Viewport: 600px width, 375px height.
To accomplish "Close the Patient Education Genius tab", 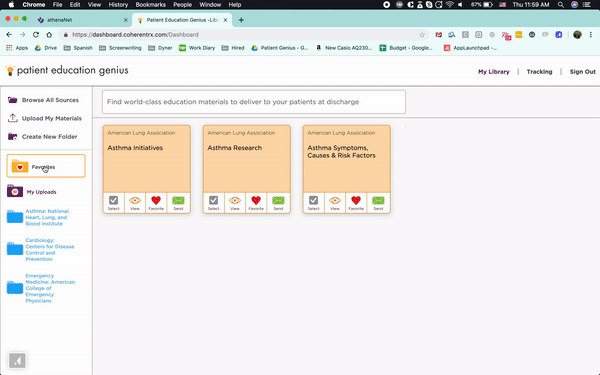I will 225,20.
